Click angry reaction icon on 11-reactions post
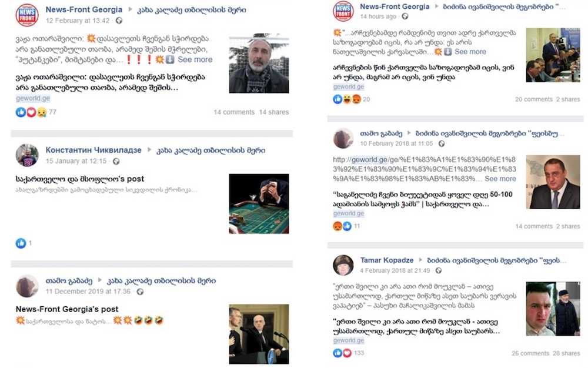The height and width of the screenshot is (368, 588). (338, 226)
